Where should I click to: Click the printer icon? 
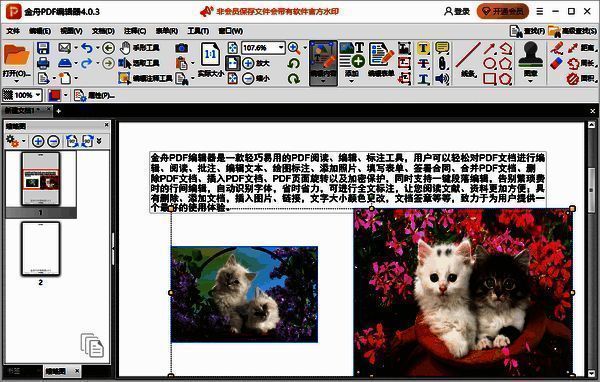coord(43,63)
